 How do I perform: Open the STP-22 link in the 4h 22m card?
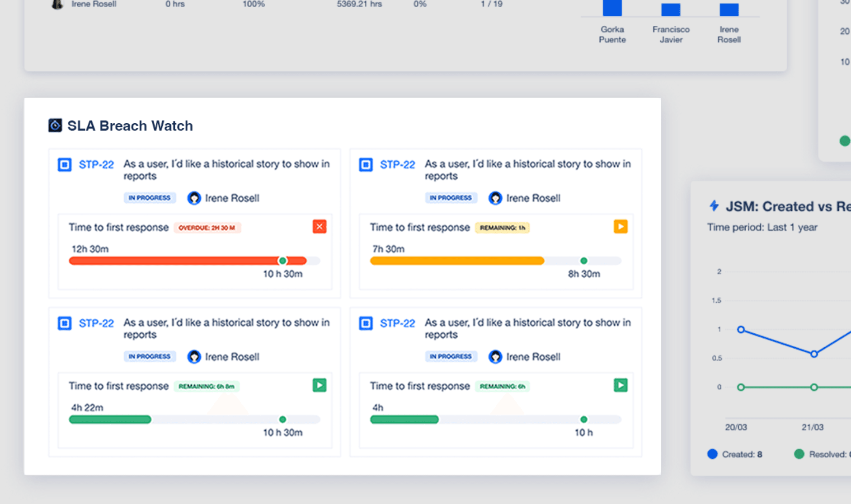coord(96,323)
